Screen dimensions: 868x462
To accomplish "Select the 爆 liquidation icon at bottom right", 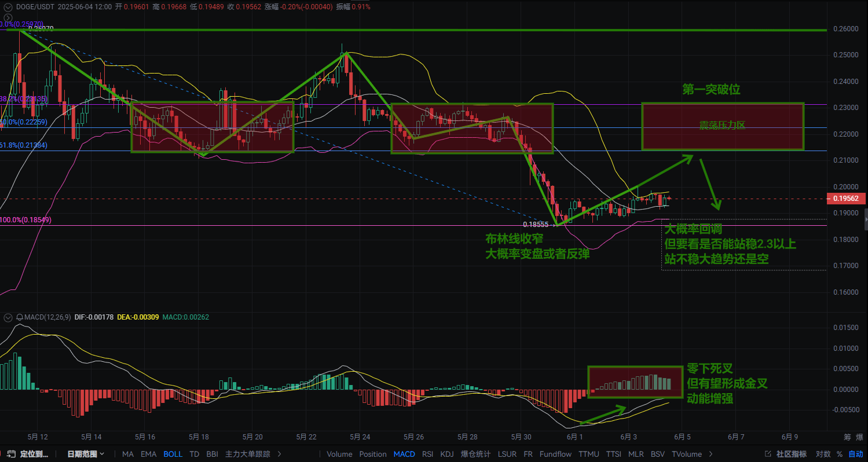I will [x=859, y=438].
